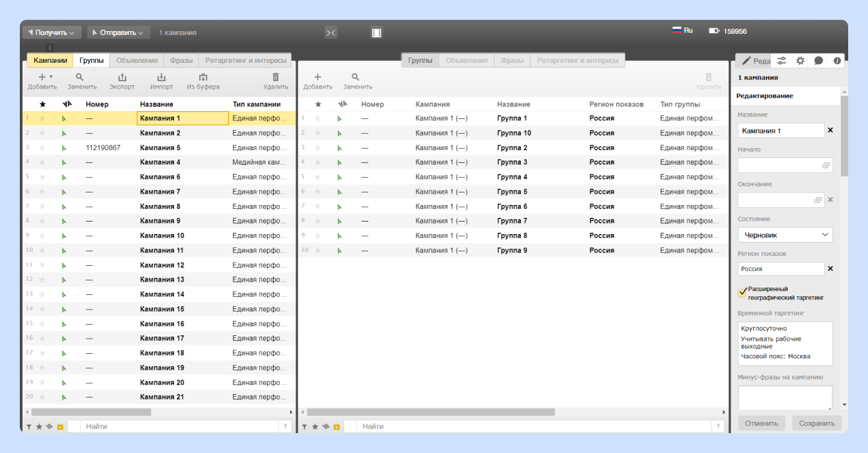The height and width of the screenshot is (453, 868).
Task: Toggle favorite star for Кампания 21
Action: [43, 397]
